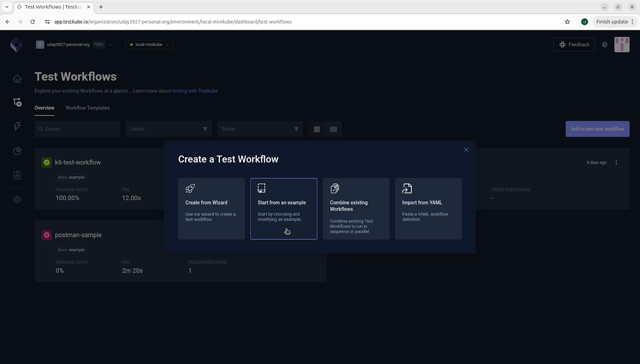Click the Import from YAML icon
Viewport: 640px width, 364px height.
click(x=407, y=188)
